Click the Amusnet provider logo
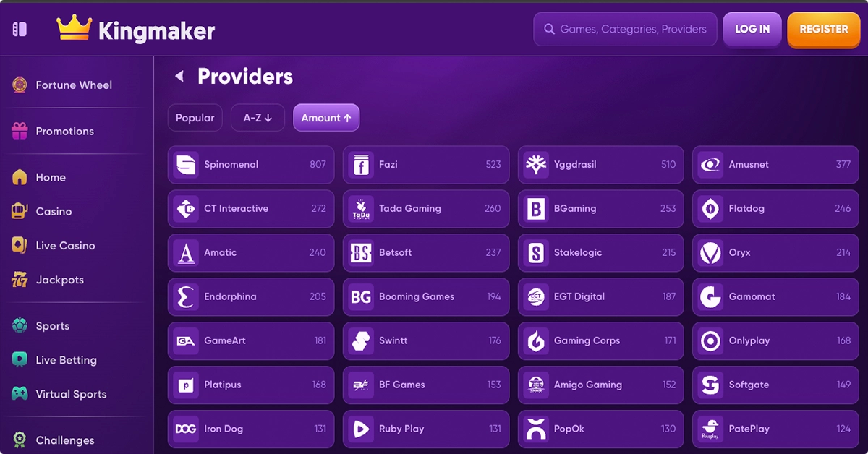The height and width of the screenshot is (454, 868). pos(711,164)
